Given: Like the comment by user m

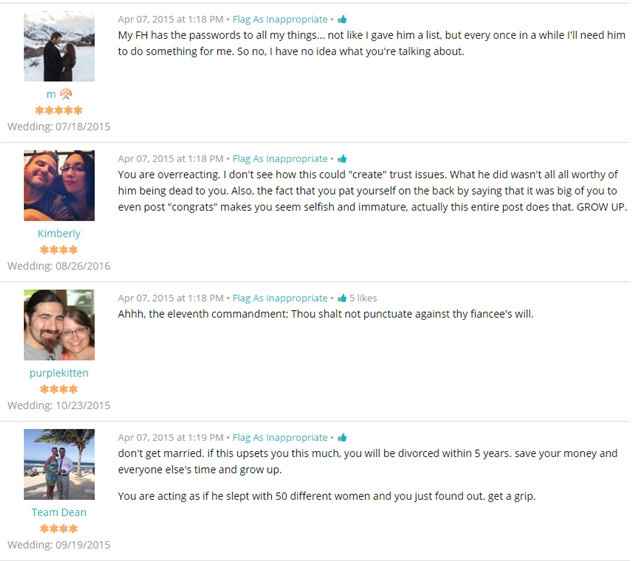Looking at the screenshot, I should coord(342,19).
